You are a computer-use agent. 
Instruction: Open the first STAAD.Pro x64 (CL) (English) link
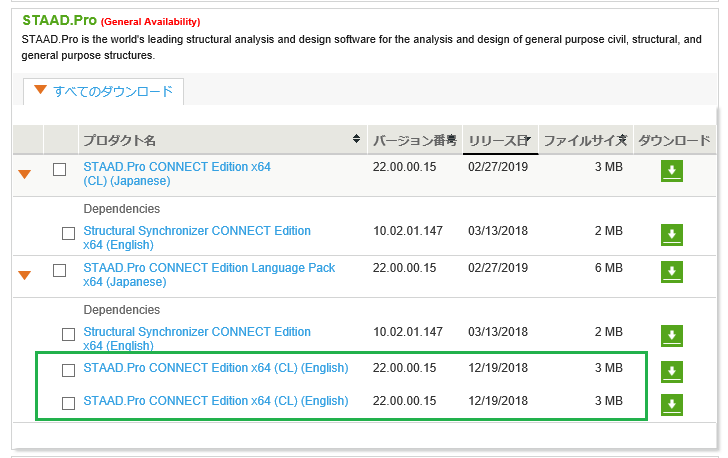click(x=216, y=367)
